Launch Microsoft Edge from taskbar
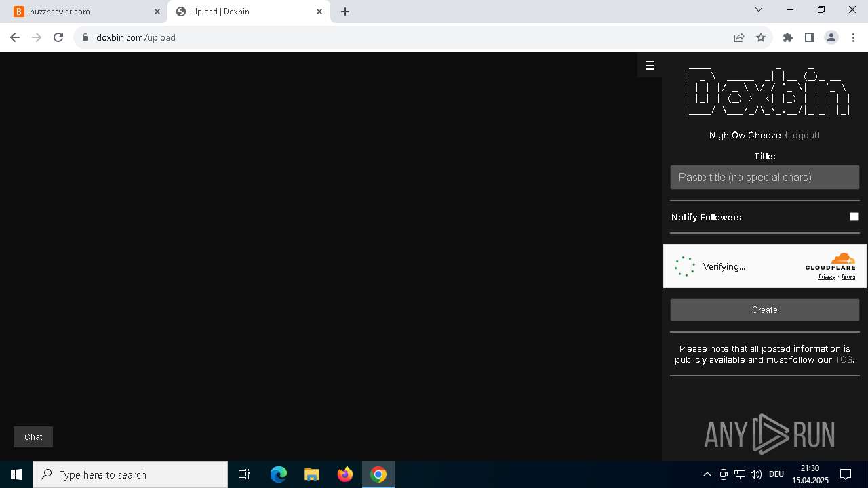Screen dimensions: 868x488 pyautogui.click(x=279, y=474)
